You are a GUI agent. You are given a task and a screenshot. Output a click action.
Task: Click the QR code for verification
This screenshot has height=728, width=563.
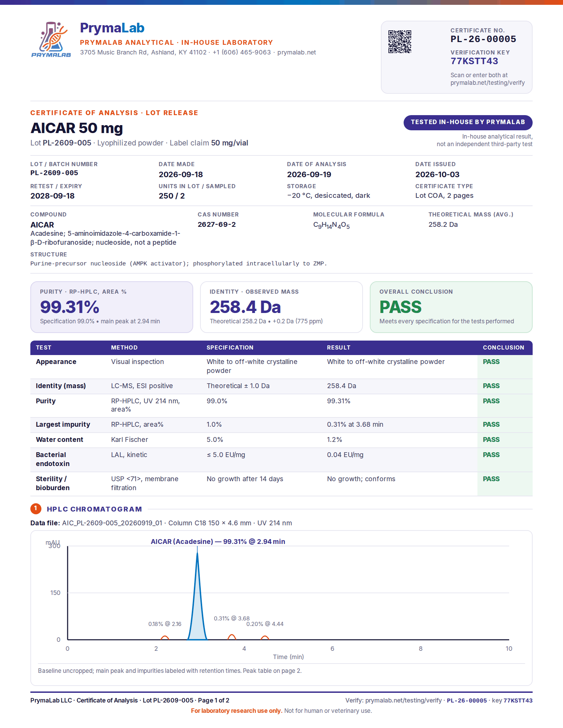click(x=400, y=42)
